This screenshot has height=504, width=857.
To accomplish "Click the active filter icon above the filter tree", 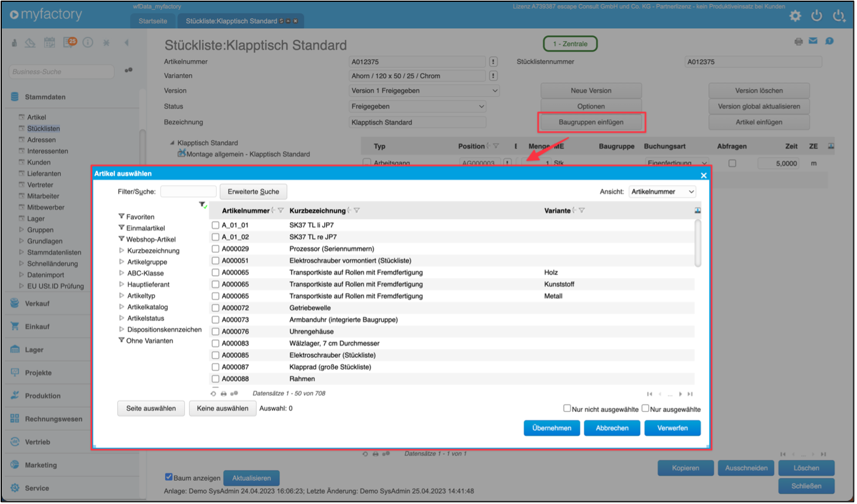I will tap(203, 205).
